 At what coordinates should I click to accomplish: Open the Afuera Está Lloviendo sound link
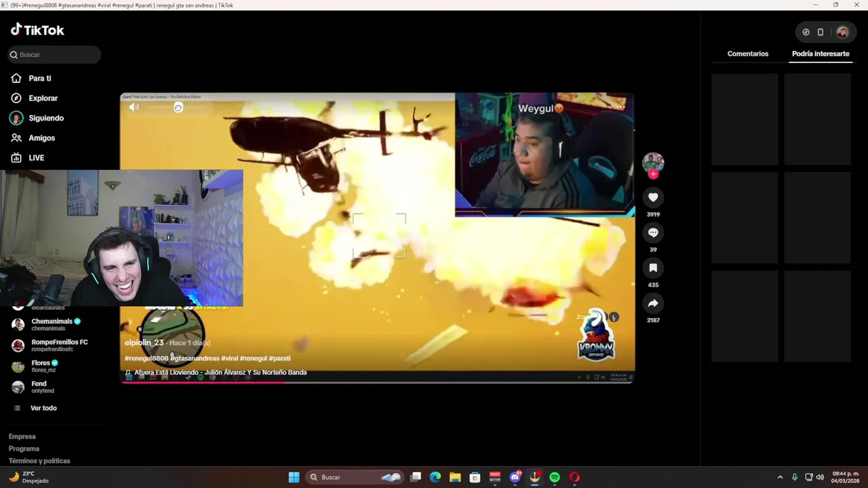click(x=216, y=373)
